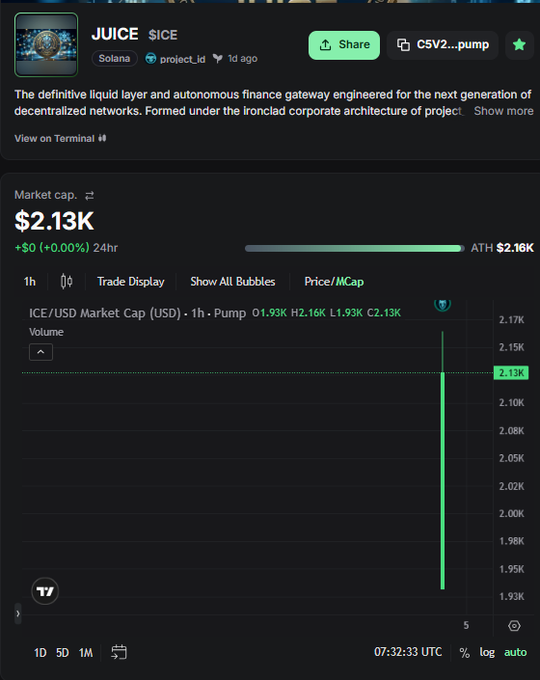
Task: Select the 1D time range
Action: tap(40, 653)
